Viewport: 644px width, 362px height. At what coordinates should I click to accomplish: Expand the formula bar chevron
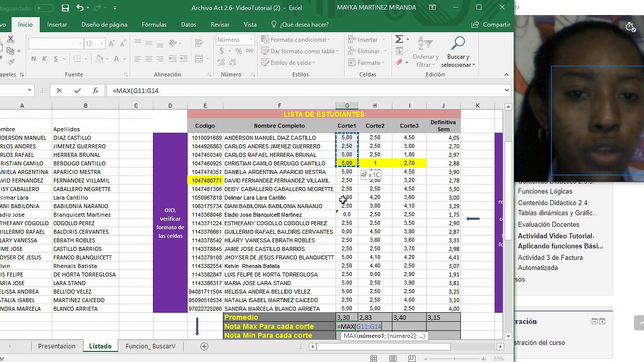507,90
